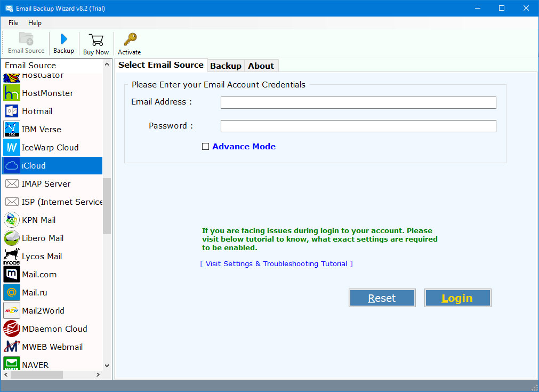Choose Mail2World text entry
The width and height of the screenshot is (539, 392).
[x=43, y=311]
